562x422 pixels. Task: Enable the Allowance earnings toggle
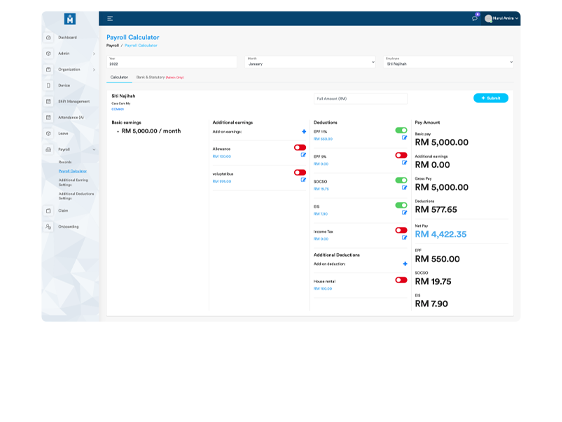pyautogui.click(x=300, y=147)
